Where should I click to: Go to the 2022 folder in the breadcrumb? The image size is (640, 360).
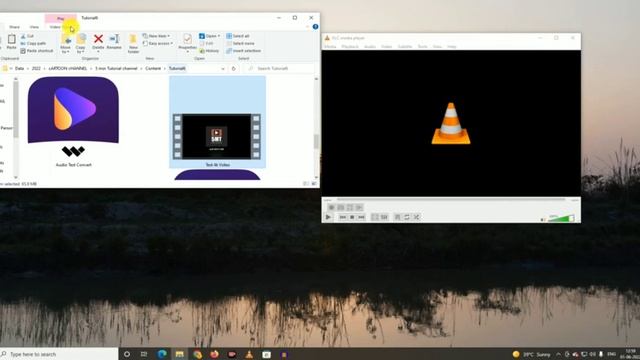click(x=36, y=69)
